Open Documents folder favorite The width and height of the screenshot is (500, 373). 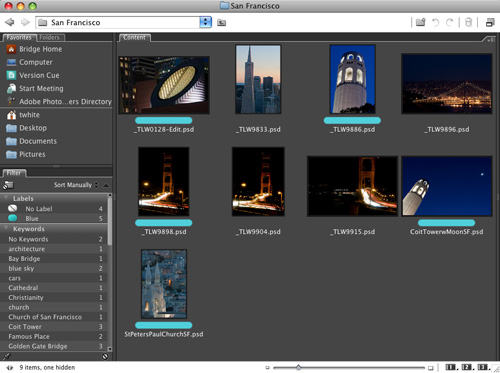click(38, 141)
